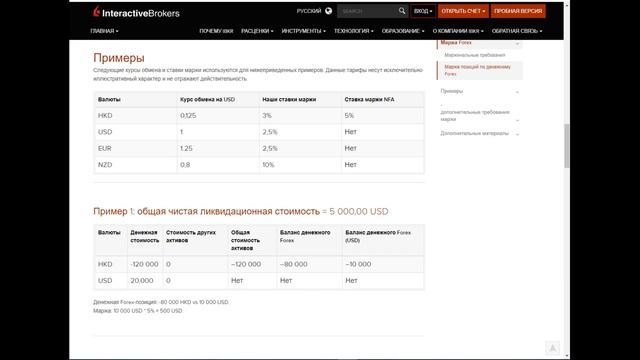The image size is (640, 360).
Task: Click the Маржа: 10 000 USD * 5% line
Action: click(138, 311)
